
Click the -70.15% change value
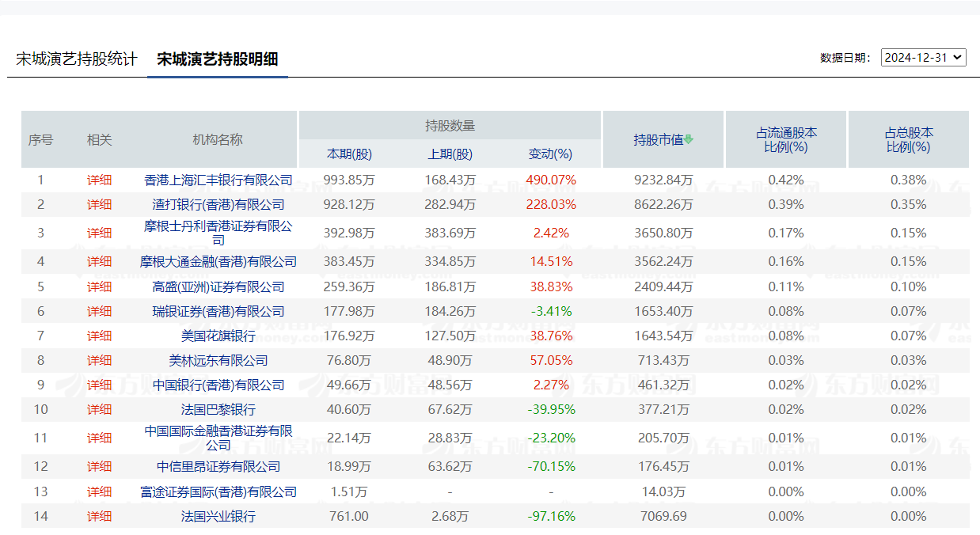551,466
